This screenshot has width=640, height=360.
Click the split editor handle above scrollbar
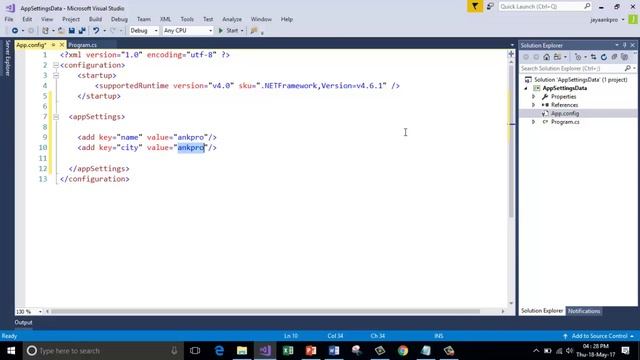point(511,54)
